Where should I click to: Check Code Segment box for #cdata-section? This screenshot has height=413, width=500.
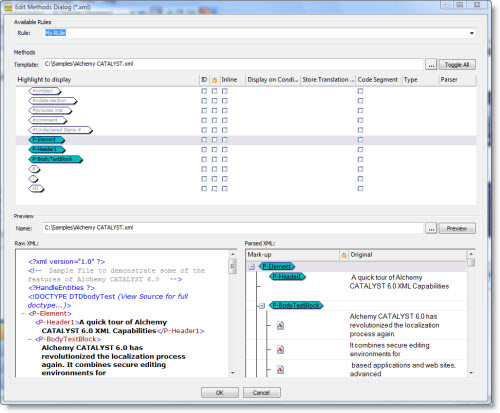click(360, 101)
